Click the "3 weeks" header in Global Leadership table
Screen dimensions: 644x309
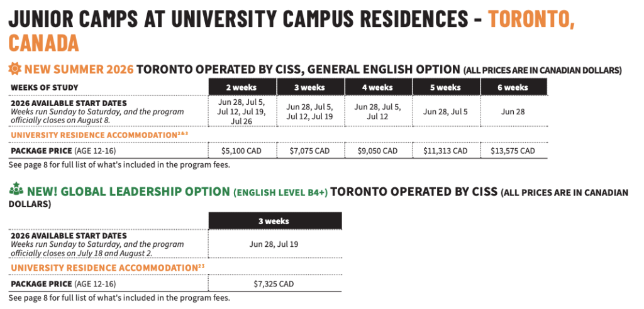tap(274, 220)
